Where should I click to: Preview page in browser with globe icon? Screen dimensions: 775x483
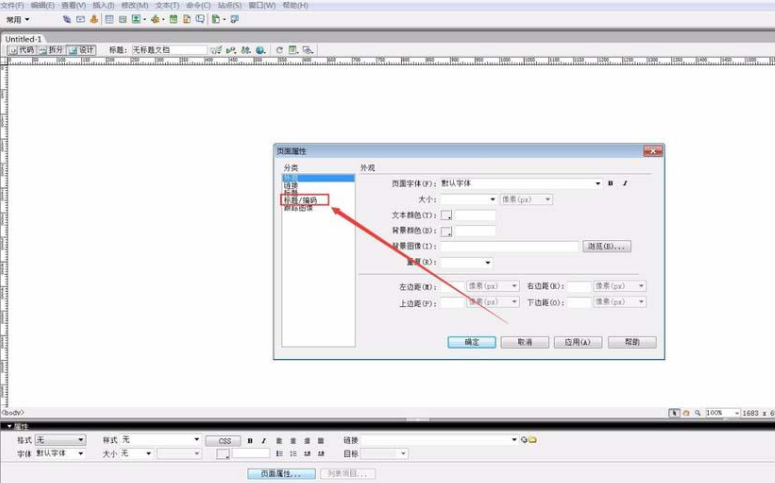(x=260, y=50)
